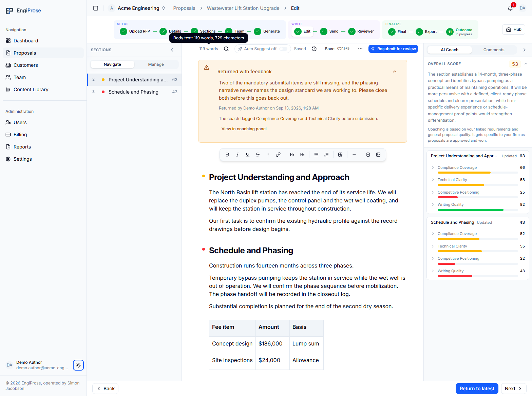Select the AI Coach tab

[x=450, y=50]
